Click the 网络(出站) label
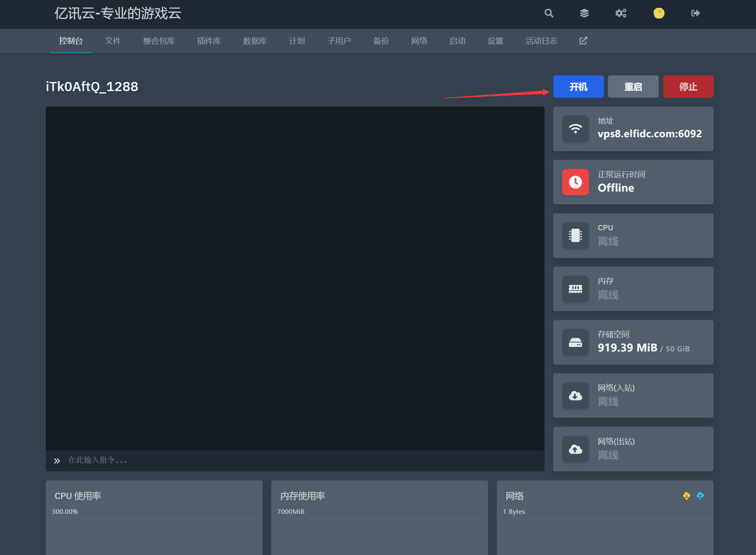Viewport: 756px width, 555px height. [616, 441]
